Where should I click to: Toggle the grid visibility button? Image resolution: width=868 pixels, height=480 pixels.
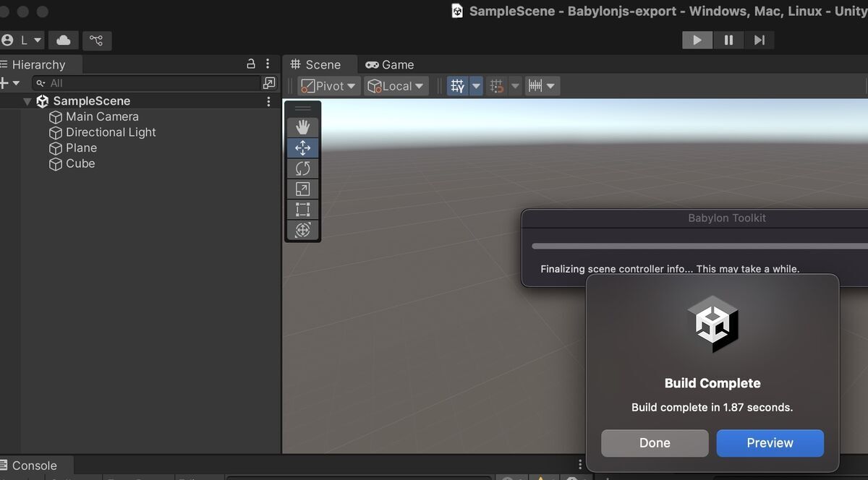(x=458, y=86)
